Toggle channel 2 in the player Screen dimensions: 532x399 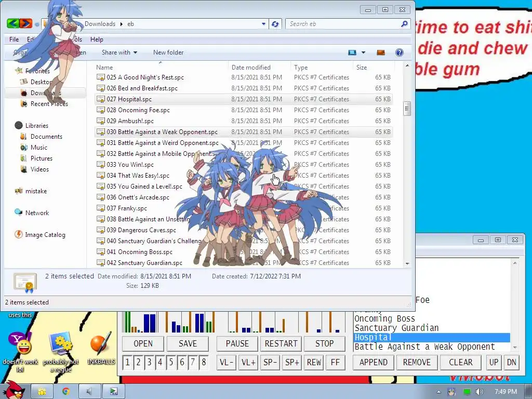(x=138, y=362)
